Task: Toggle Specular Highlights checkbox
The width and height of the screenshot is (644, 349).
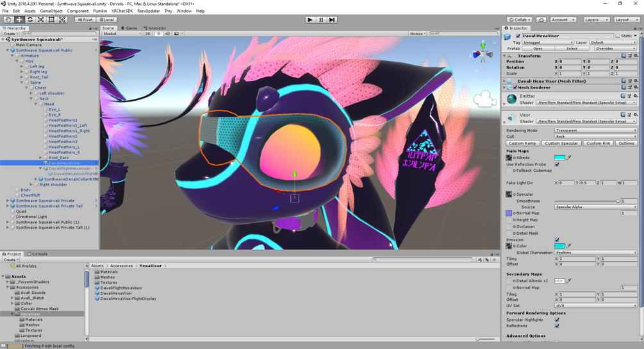Action: pos(557,319)
